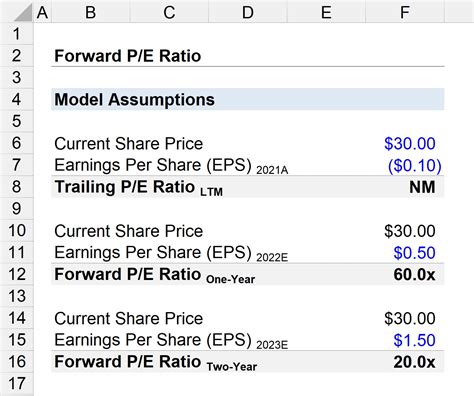Select row 14 header
The image size is (474, 396).
point(17,318)
